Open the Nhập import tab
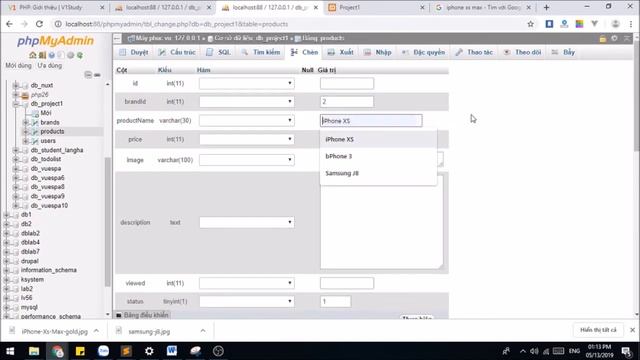This screenshot has height=360, width=640. click(378, 52)
